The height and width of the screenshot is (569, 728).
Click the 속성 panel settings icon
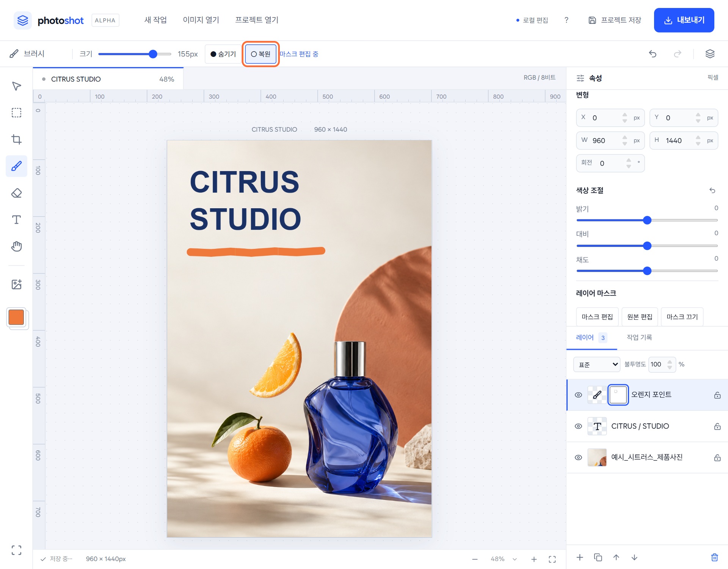coord(580,78)
